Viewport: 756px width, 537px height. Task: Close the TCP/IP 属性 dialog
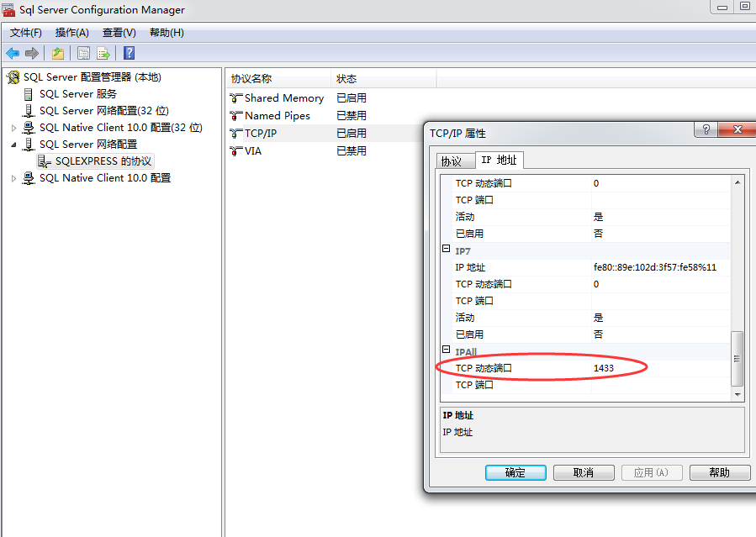[737, 129]
